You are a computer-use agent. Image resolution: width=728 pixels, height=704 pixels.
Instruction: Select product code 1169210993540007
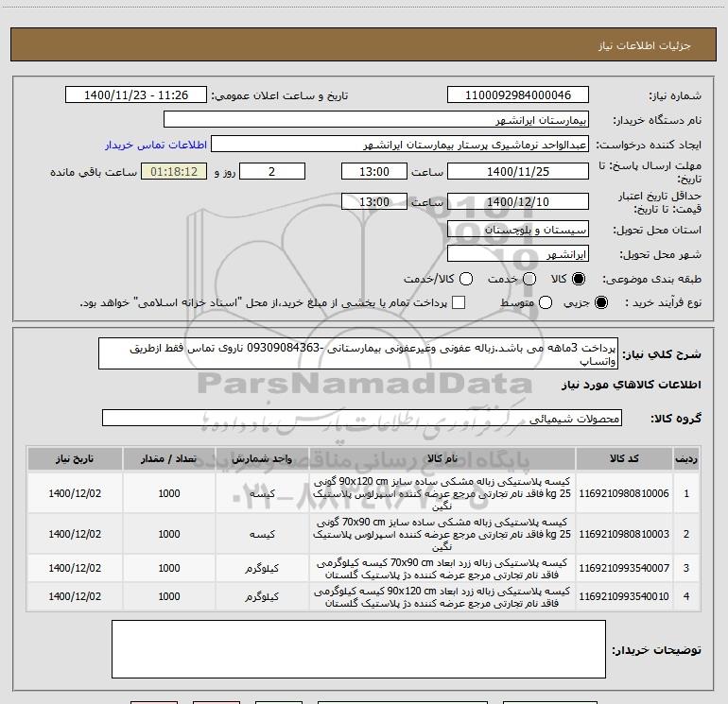[624, 568]
